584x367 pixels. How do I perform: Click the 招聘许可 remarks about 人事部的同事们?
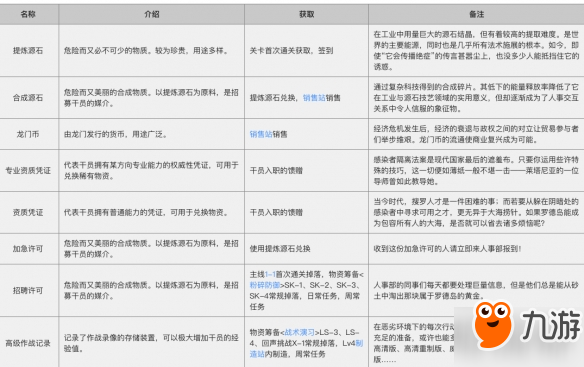476,291
